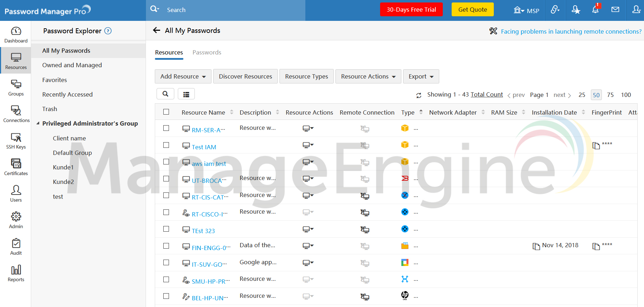This screenshot has width=644, height=307.
Task: Click inside the top Search field
Action: (x=234, y=10)
